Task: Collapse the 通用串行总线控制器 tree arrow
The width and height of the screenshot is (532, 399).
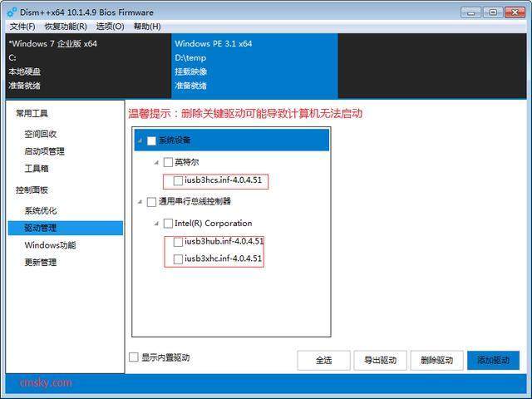Action: [x=139, y=201]
